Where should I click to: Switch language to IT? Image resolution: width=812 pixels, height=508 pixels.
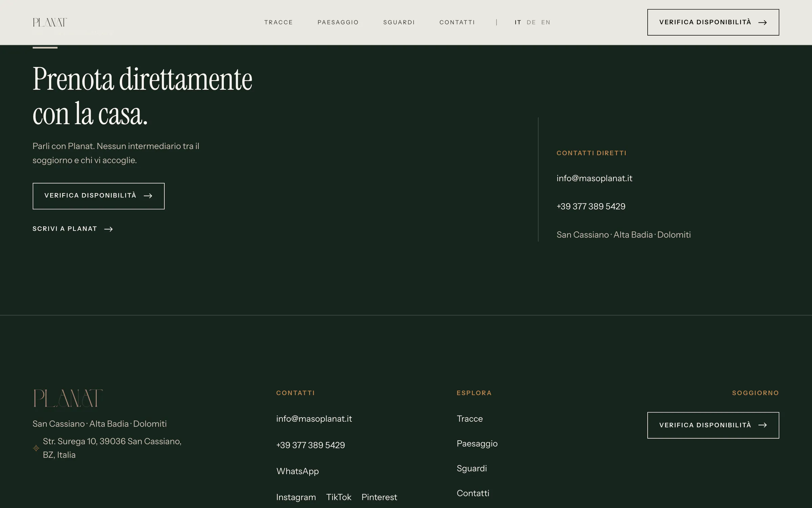coord(518,22)
